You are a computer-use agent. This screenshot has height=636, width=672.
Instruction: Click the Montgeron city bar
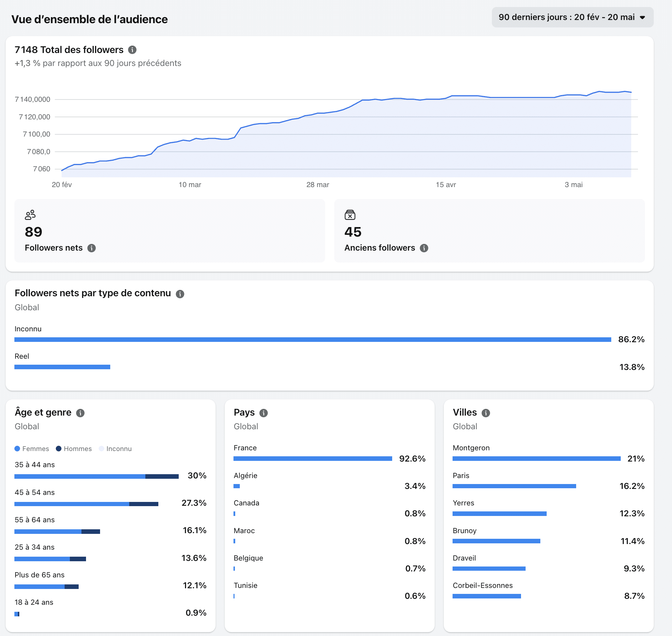point(536,458)
